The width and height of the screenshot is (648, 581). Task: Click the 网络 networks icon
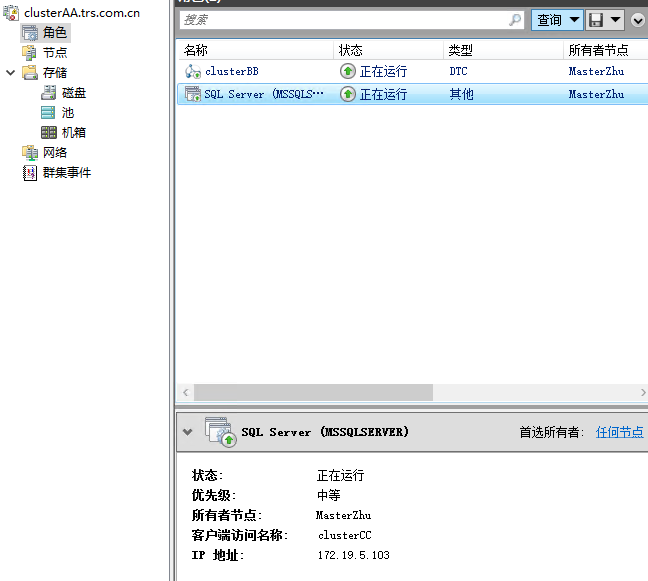click(x=30, y=152)
